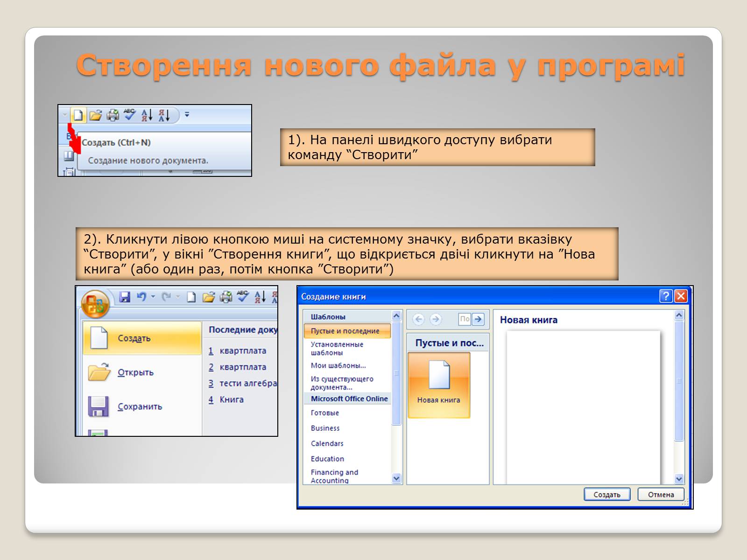Click Help question mark in Создание книги dialog
747x560 pixels.
coord(666,296)
